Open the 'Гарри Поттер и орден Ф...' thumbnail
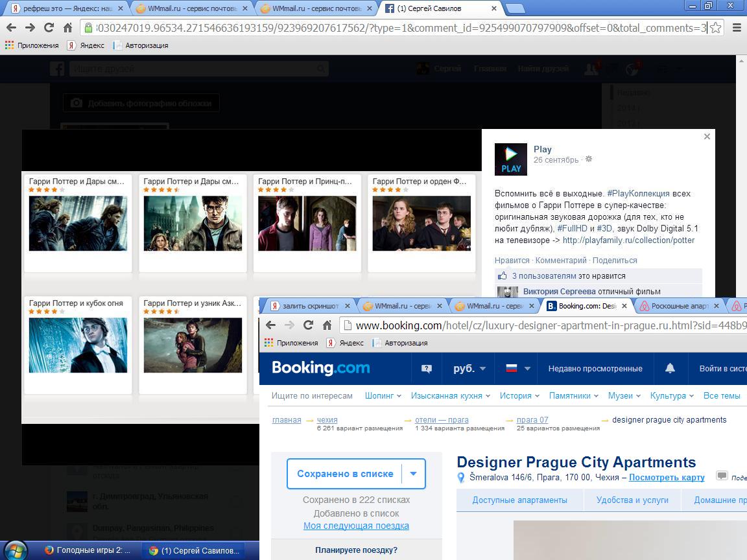Image resolution: width=747 pixels, height=560 pixels. tap(421, 224)
